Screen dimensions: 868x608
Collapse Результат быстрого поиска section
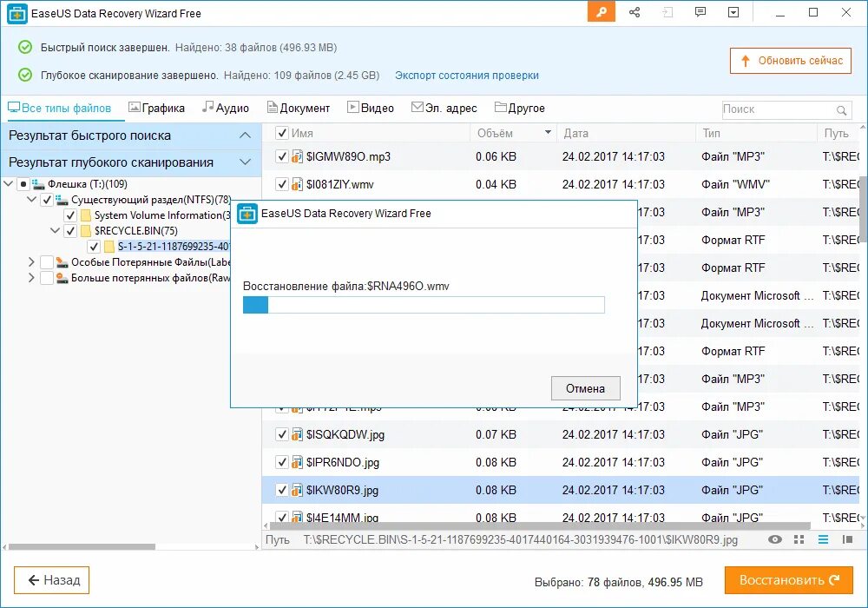pyautogui.click(x=246, y=135)
